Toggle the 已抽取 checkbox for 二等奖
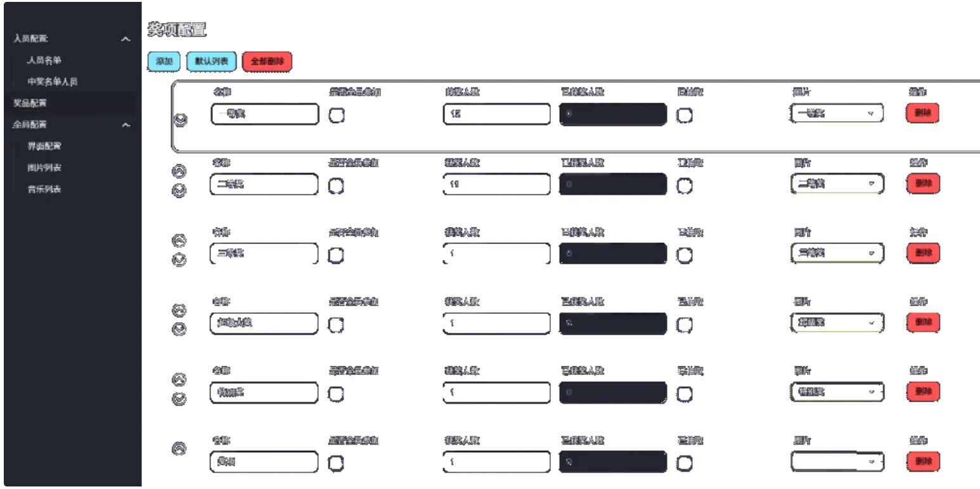This screenshot has width=980, height=489. coord(685,185)
